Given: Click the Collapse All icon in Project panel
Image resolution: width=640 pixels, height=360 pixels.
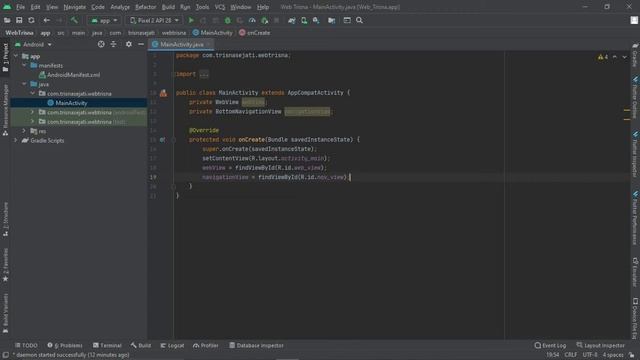Looking at the screenshot, I should (x=113, y=44).
